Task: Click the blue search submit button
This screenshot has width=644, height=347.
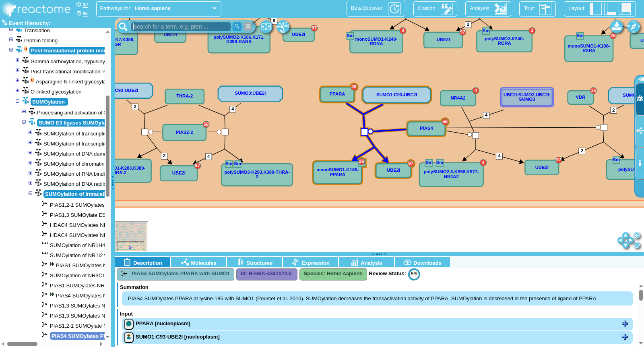Action: point(237,27)
